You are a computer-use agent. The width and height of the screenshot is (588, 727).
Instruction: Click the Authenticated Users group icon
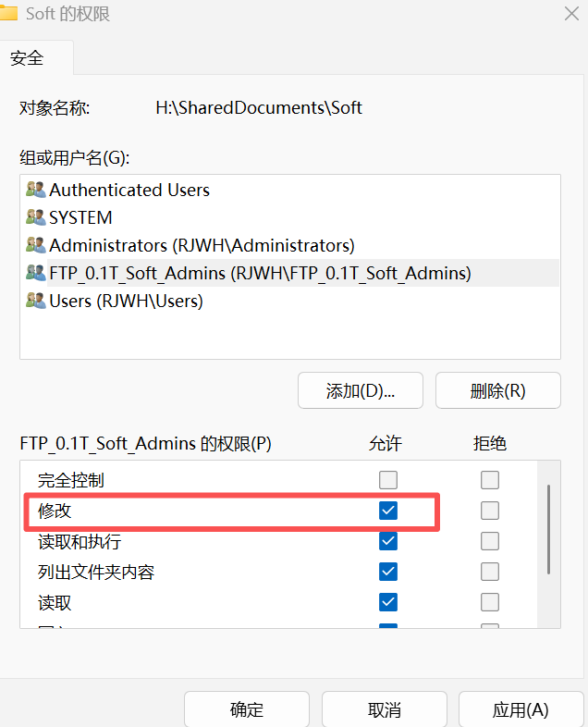click(x=36, y=190)
